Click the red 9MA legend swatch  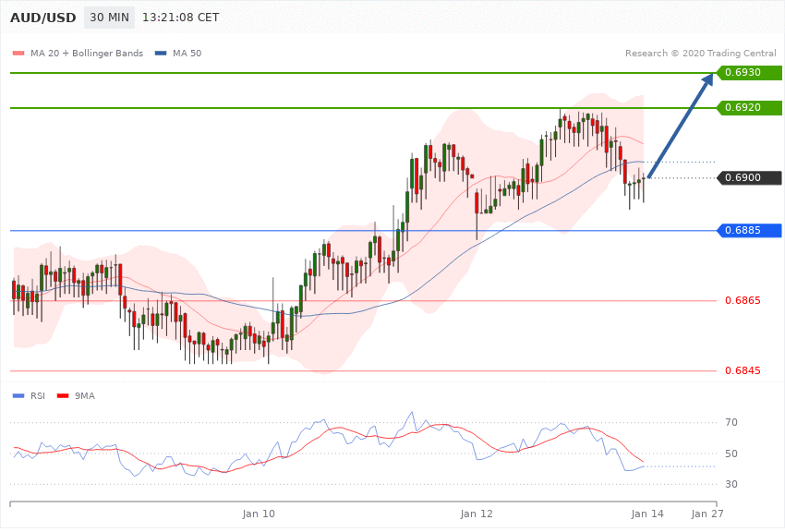pos(63,396)
